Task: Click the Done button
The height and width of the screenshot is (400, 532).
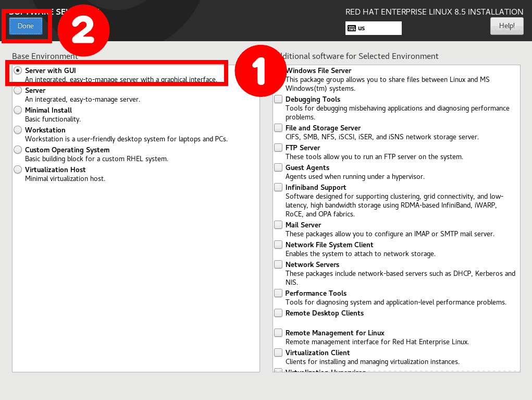Action: pyautogui.click(x=26, y=26)
